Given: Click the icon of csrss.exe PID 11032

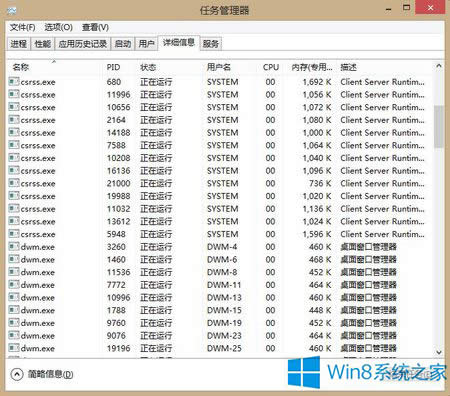Looking at the screenshot, I should [x=14, y=208].
